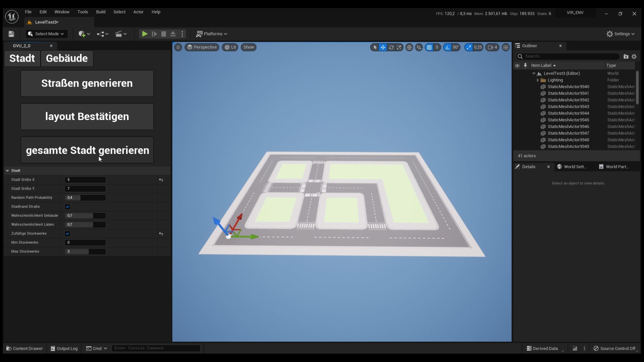Reset Stadt Größe X to default
644x362 pixels.
click(161, 180)
